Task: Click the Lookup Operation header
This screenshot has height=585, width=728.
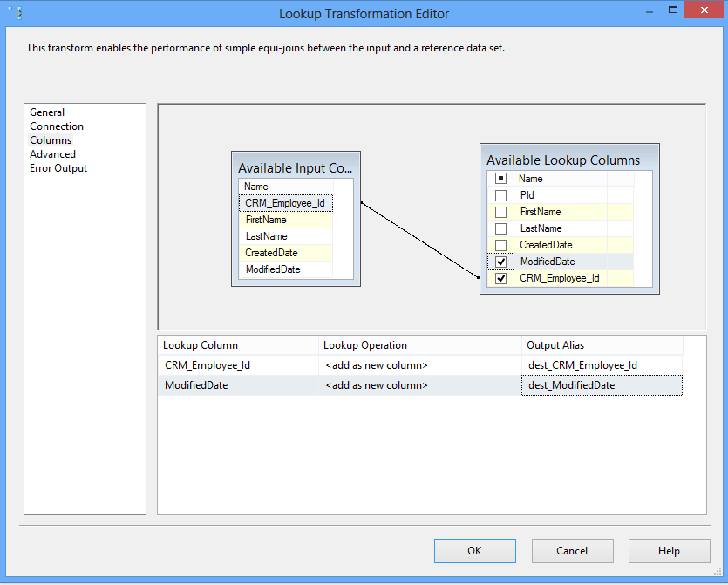Action: point(419,345)
